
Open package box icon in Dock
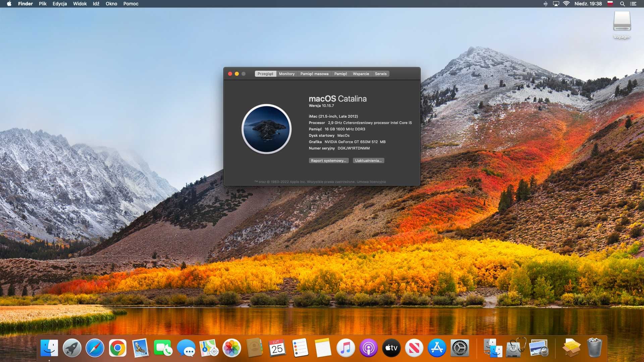point(571,348)
